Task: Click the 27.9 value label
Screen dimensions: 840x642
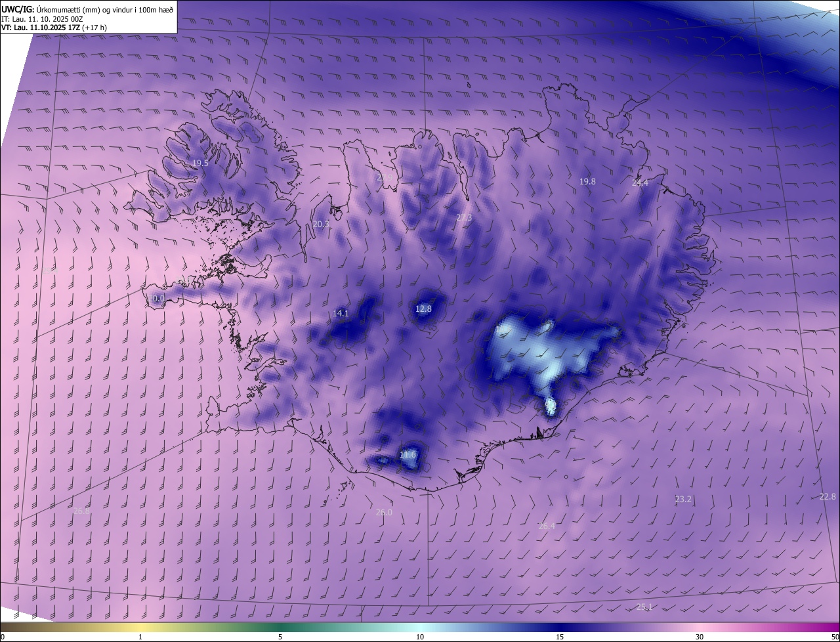Action: click(385, 178)
